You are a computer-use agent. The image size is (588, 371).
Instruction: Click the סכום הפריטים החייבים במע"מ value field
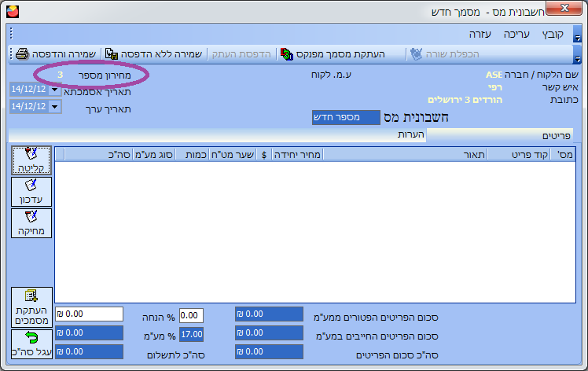click(x=269, y=332)
